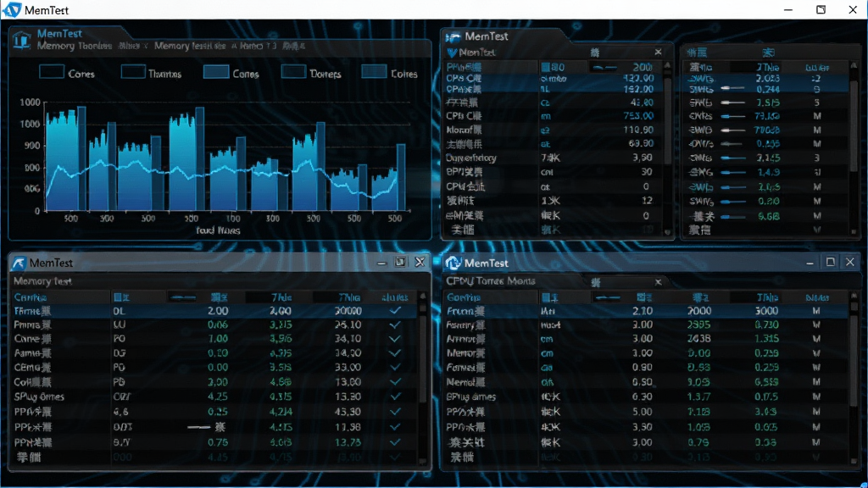Click the MemTest logo in the main title bar

(x=12, y=9)
